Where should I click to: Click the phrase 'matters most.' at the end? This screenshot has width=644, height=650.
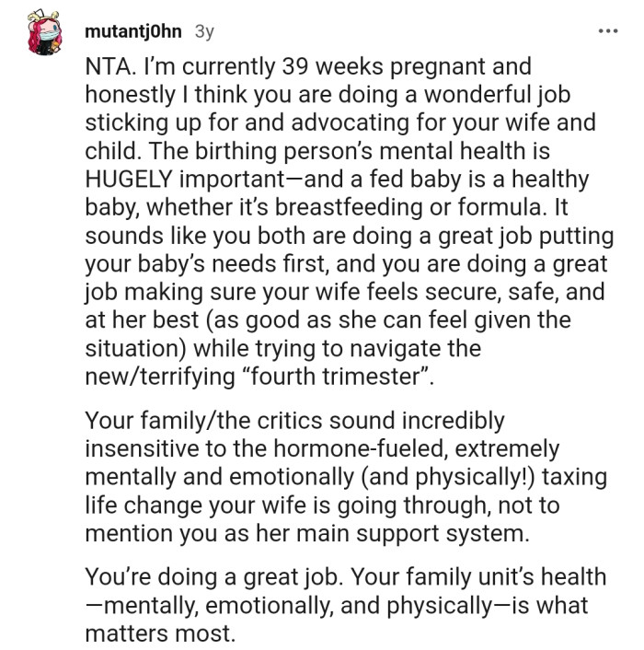point(160,633)
